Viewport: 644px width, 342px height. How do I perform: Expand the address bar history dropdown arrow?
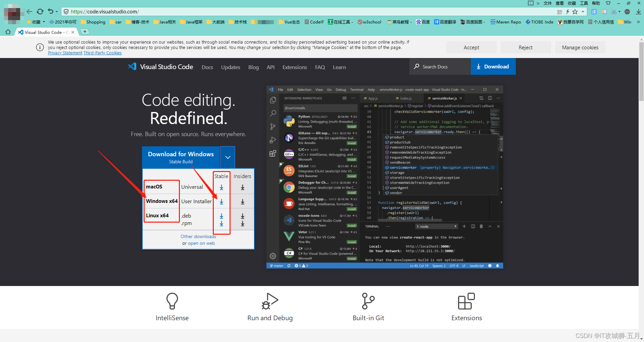[583, 12]
